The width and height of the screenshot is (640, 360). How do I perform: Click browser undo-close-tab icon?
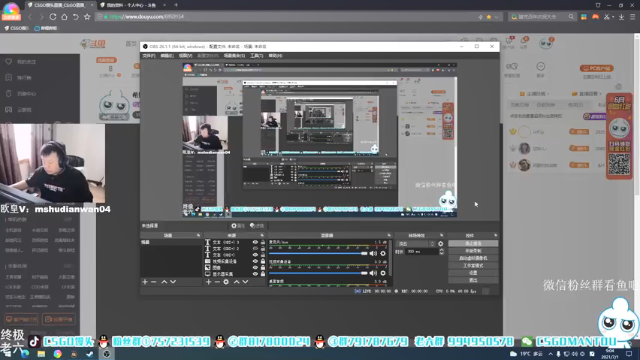click(x=76, y=17)
